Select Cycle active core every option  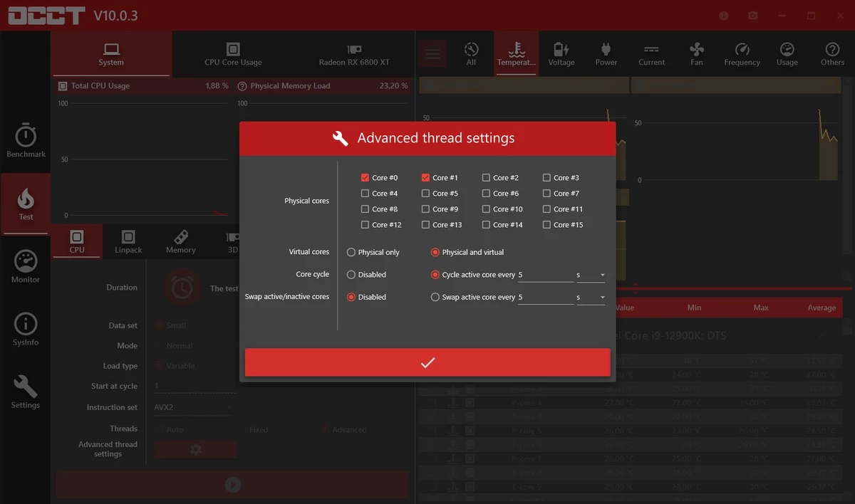(x=435, y=275)
